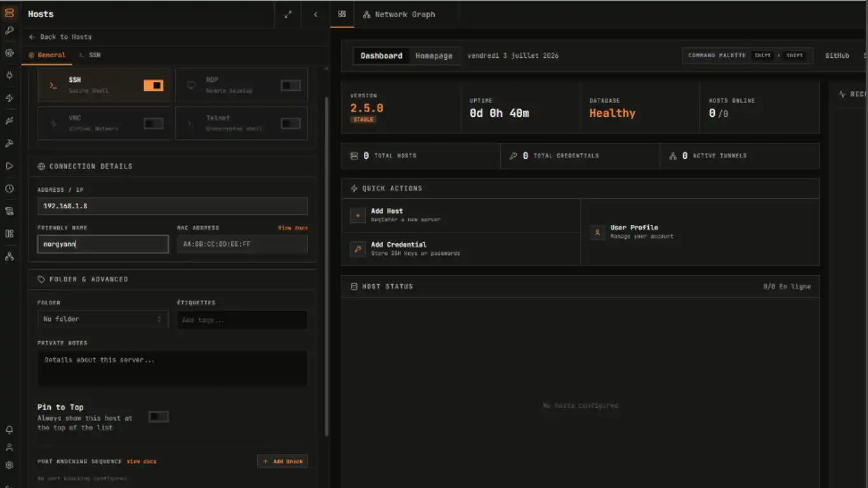Enable the Telnet protocol toggle
Image resolution: width=868 pixels, height=488 pixels.
[x=290, y=123]
